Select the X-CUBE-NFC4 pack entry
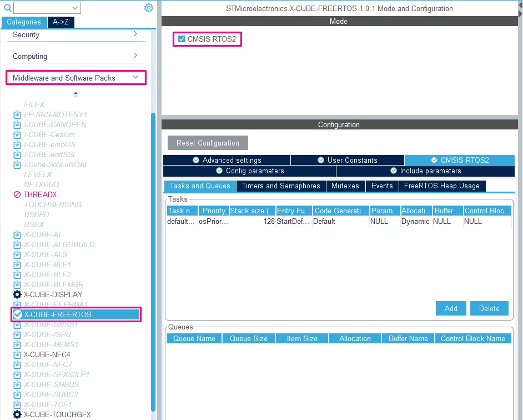 point(47,354)
